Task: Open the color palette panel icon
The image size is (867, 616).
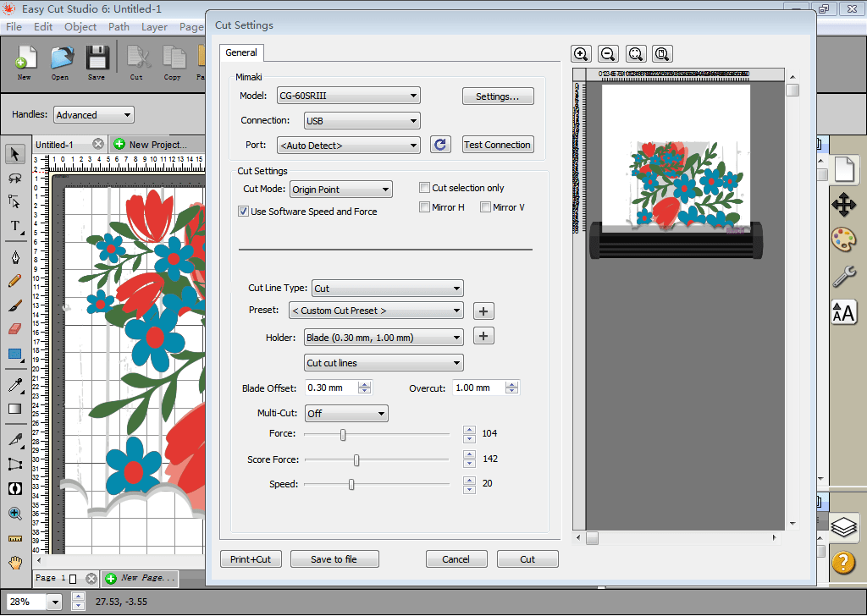Action: [x=843, y=239]
